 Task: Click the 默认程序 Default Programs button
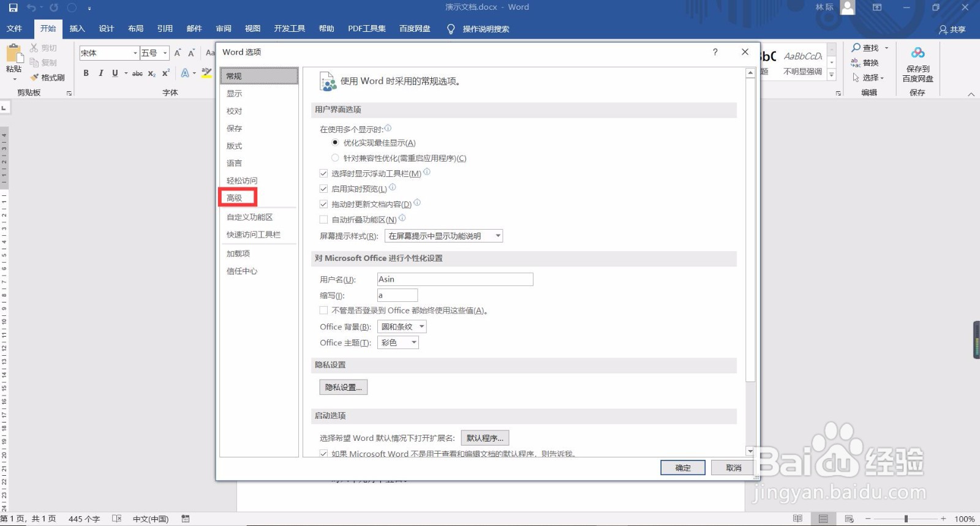[484, 438]
